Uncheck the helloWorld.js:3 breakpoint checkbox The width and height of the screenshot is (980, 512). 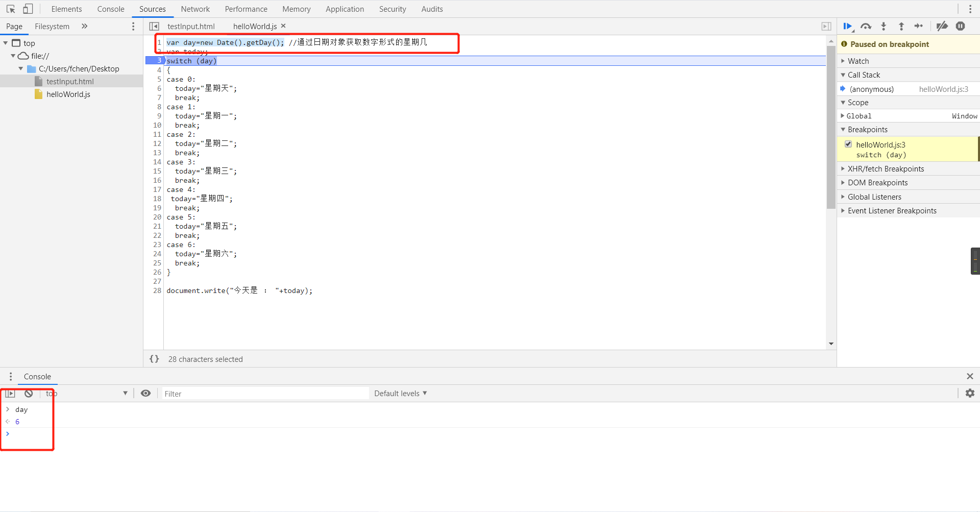pos(848,144)
